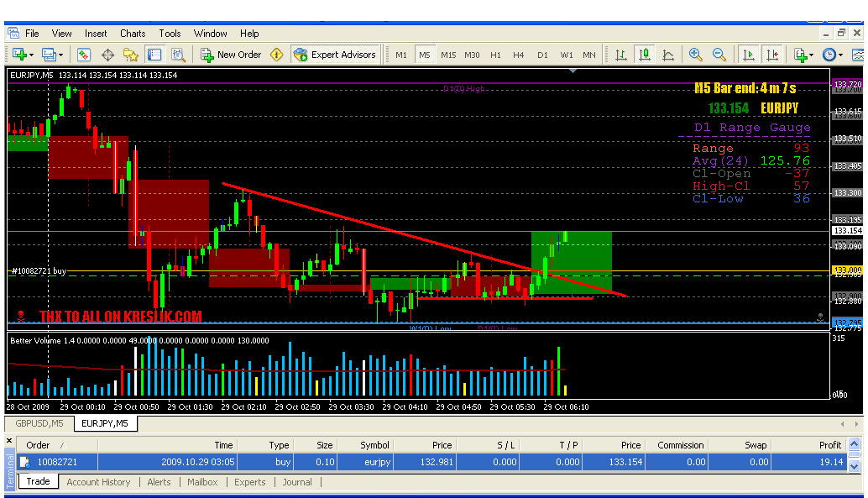
Task: Open the Account History terminal tab
Action: tap(98, 482)
